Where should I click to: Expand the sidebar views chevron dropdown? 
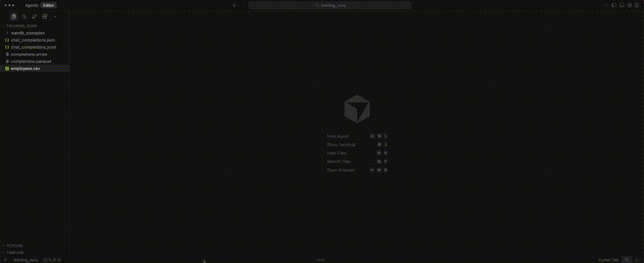coord(55,17)
